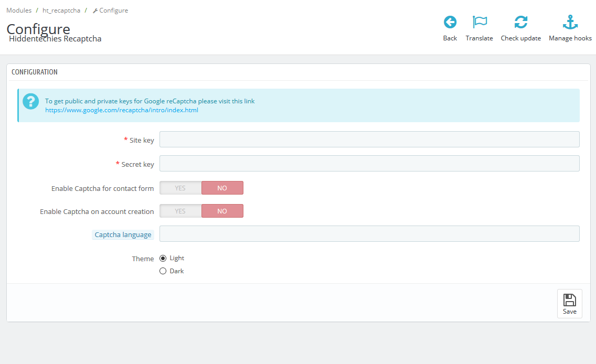Click the blue question mark help icon

[31, 102]
